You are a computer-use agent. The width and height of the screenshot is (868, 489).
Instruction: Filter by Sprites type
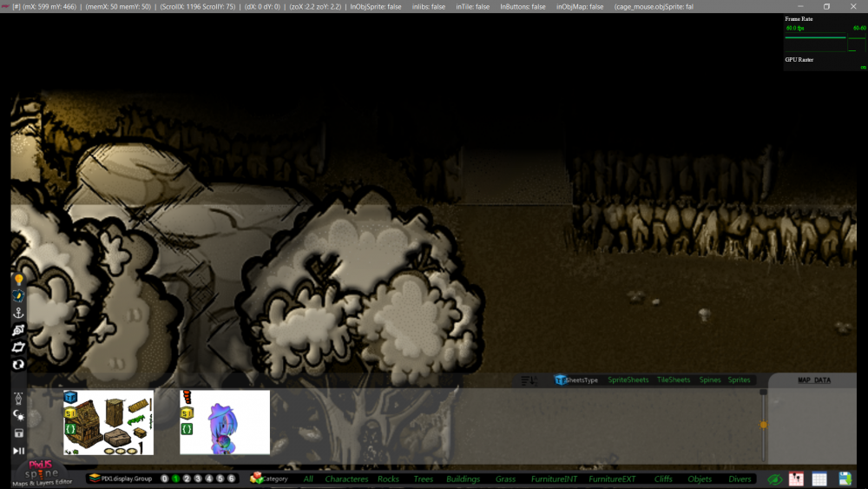coord(739,380)
